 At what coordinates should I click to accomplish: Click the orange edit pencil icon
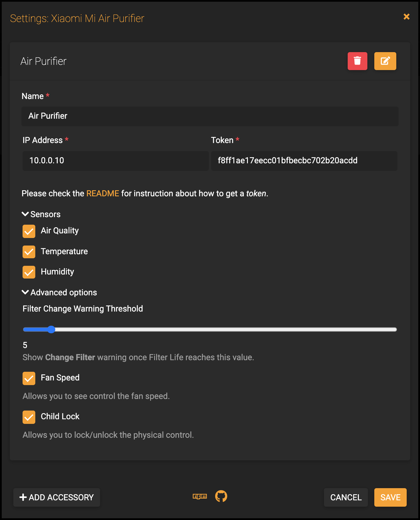(385, 61)
